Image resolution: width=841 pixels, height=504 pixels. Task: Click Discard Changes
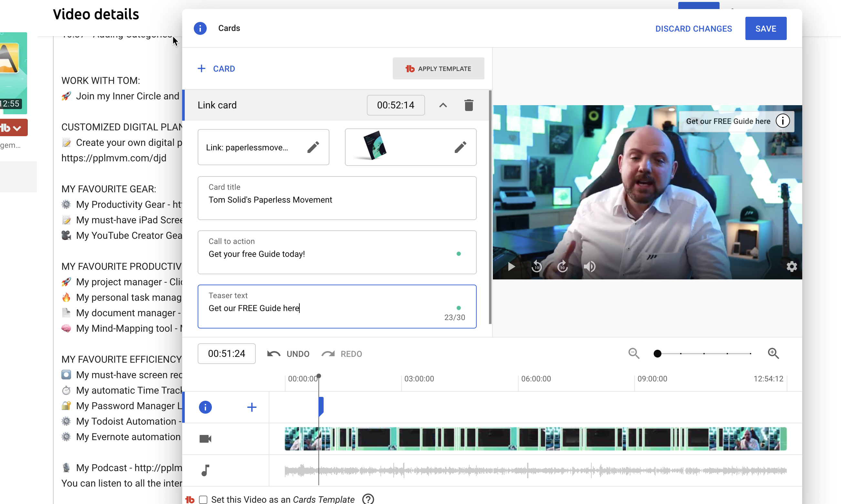pos(693,28)
